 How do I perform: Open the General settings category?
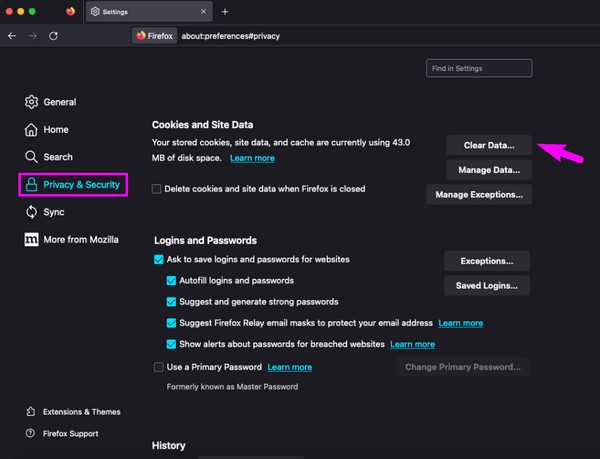click(x=60, y=102)
